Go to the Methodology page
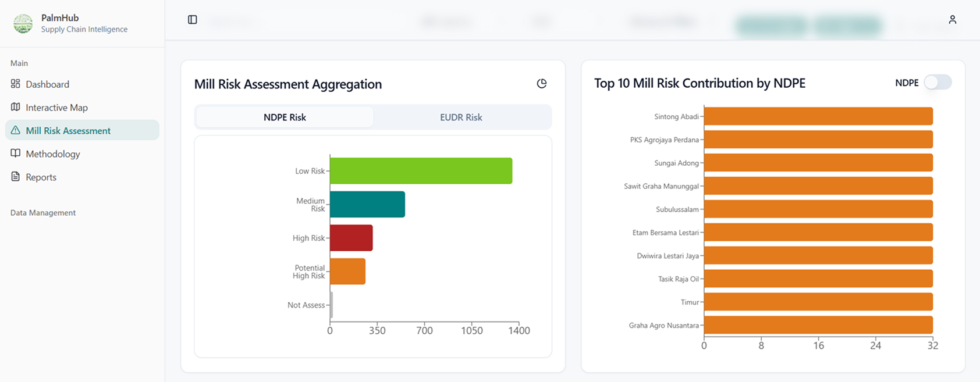This screenshot has width=980, height=382. 53,154
